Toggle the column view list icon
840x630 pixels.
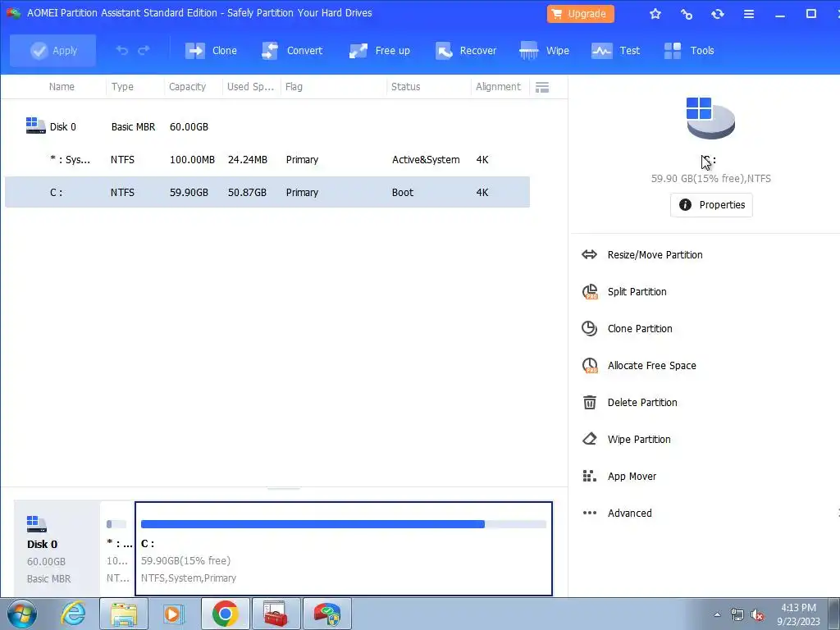click(x=542, y=87)
